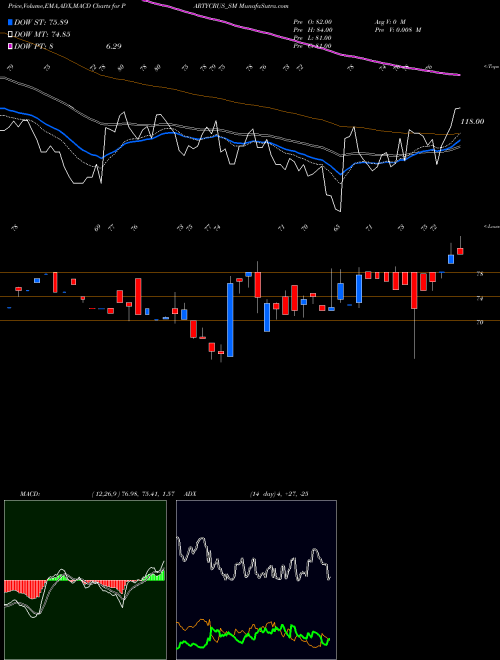Select the DOW MT: 74.85 legend label
The width and height of the screenshot is (500, 660).
click(42, 35)
